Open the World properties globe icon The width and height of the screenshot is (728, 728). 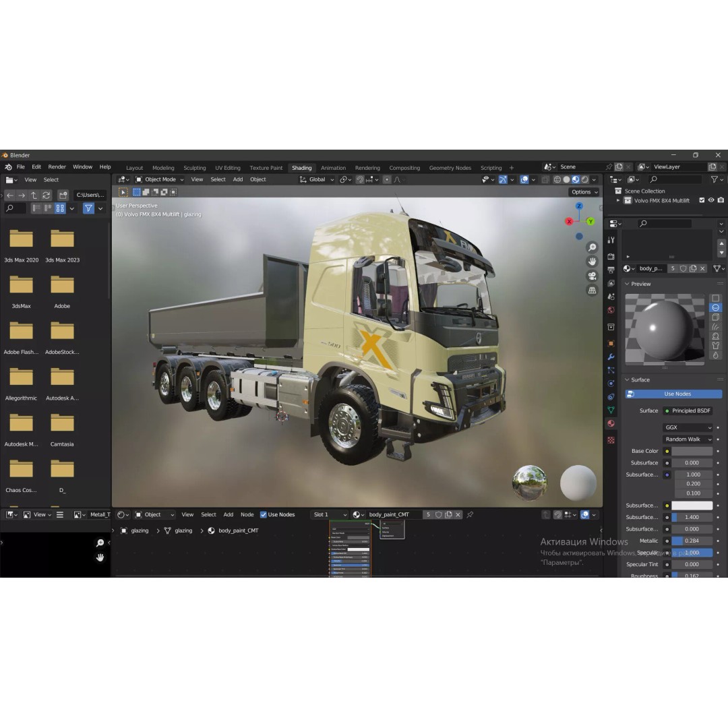click(611, 309)
